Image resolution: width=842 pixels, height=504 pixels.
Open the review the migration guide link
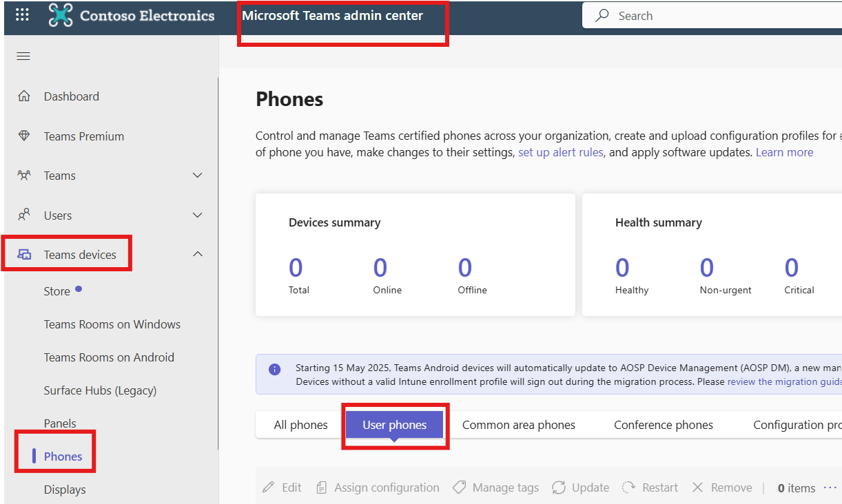point(784,381)
